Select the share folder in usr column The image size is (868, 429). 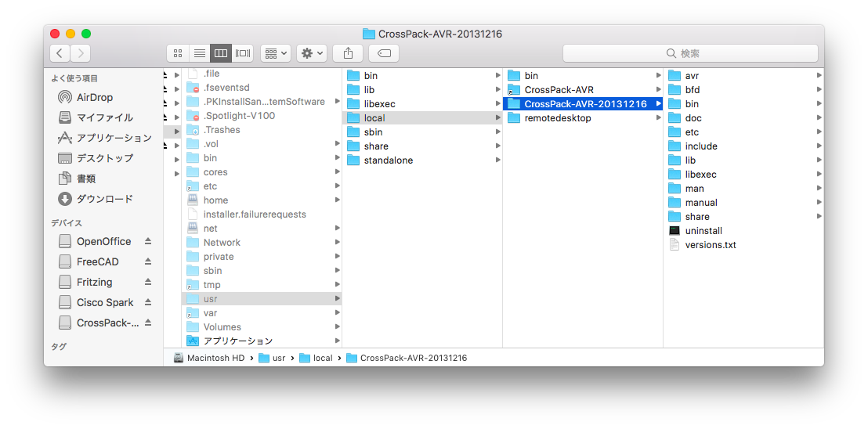pos(422,146)
